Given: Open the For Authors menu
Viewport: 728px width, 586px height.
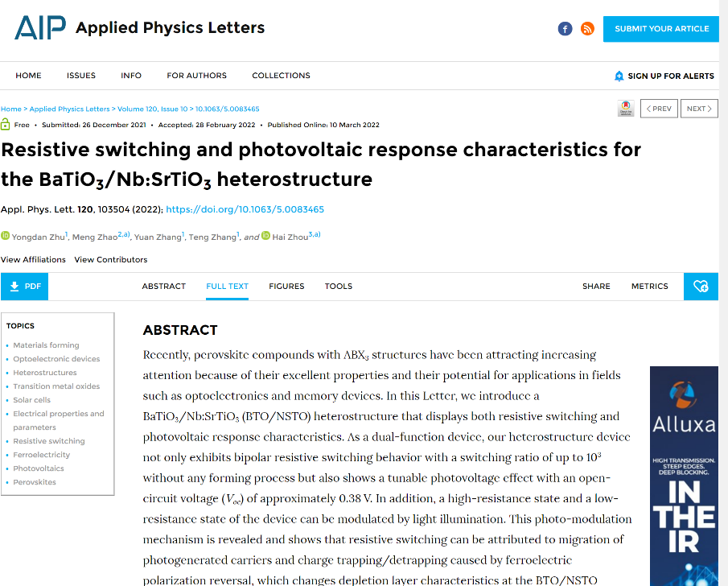Looking at the screenshot, I should pyautogui.click(x=196, y=76).
